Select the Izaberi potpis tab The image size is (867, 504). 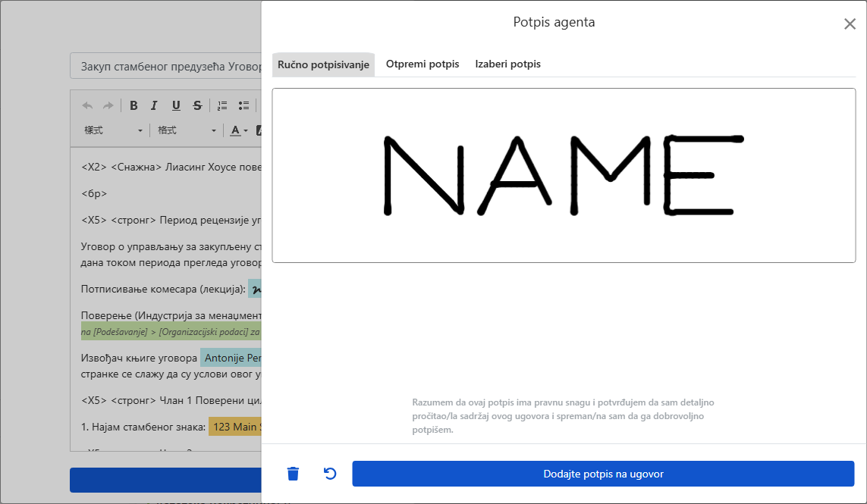pos(507,64)
